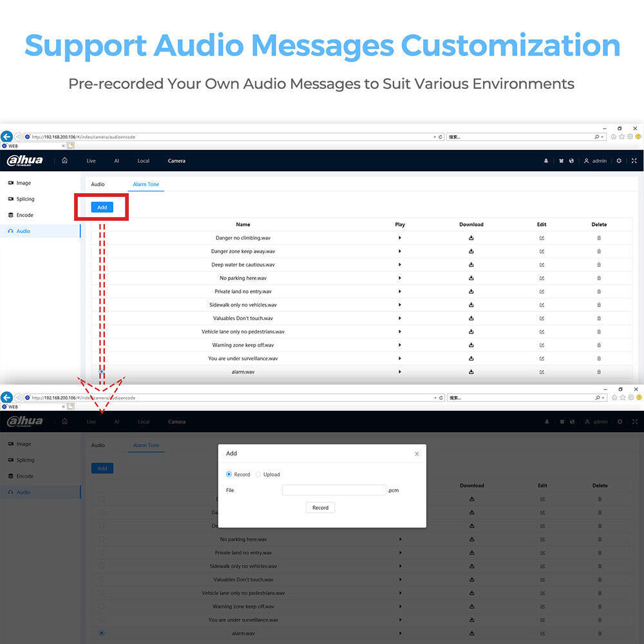
Task: Edit the Private land no entry.wav entry
Action: pyautogui.click(x=542, y=292)
